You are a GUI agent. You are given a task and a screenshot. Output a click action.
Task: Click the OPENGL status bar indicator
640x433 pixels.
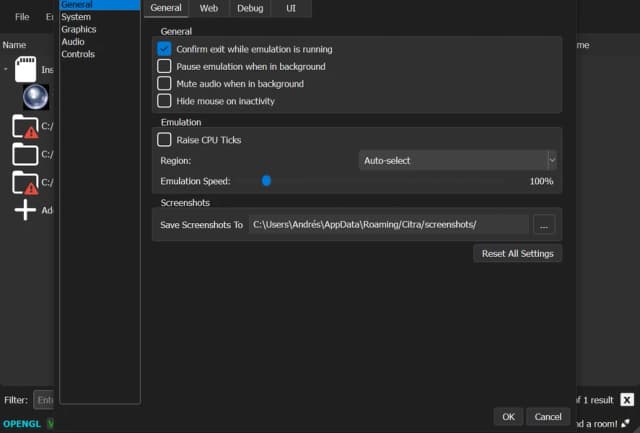pos(22,424)
